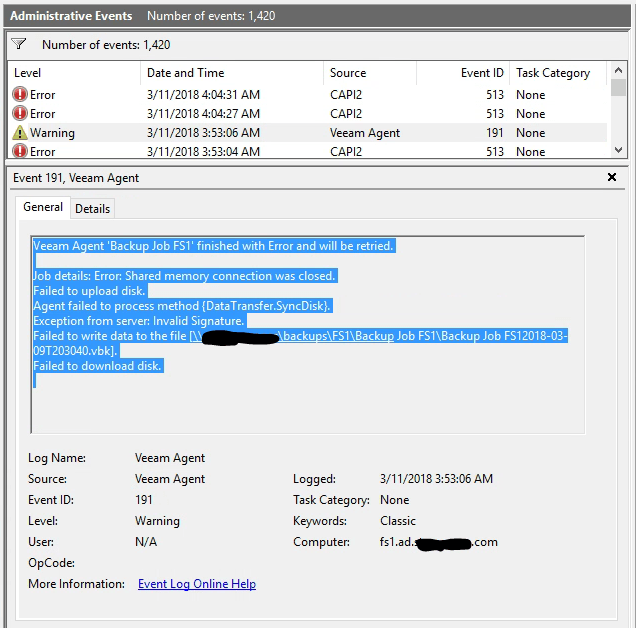This screenshot has height=628, width=636.
Task: Select the 3/11/2018 4:04:27 AM timestamp
Action: [x=203, y=114]
